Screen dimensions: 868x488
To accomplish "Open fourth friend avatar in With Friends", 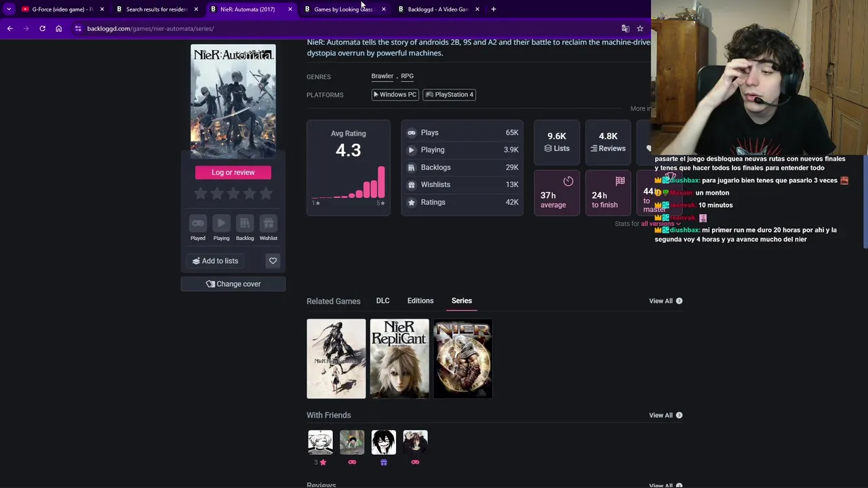I will [x=415, y=442].
